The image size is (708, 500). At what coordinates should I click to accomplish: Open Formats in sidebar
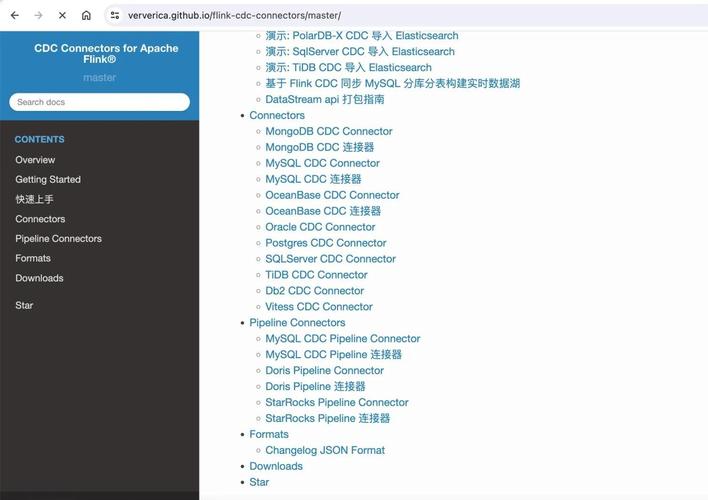pyautogui.click(x=33, y=258)
